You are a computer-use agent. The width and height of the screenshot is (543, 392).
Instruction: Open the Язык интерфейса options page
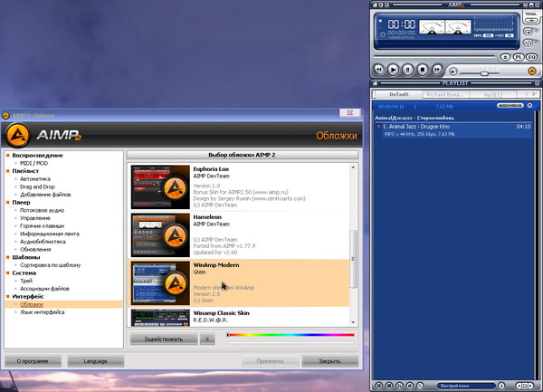click(x=43, y=312)
